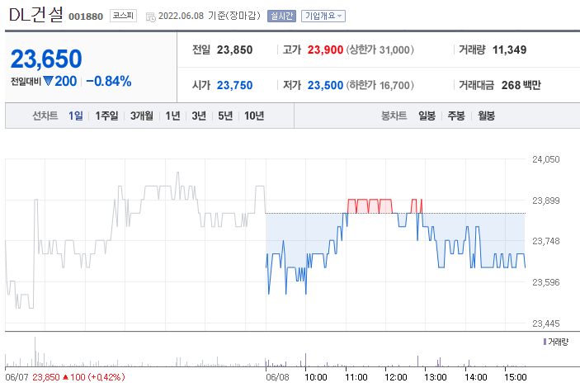Click the 13:00 time axis label

pyautogui.click(x=436, y=377)
